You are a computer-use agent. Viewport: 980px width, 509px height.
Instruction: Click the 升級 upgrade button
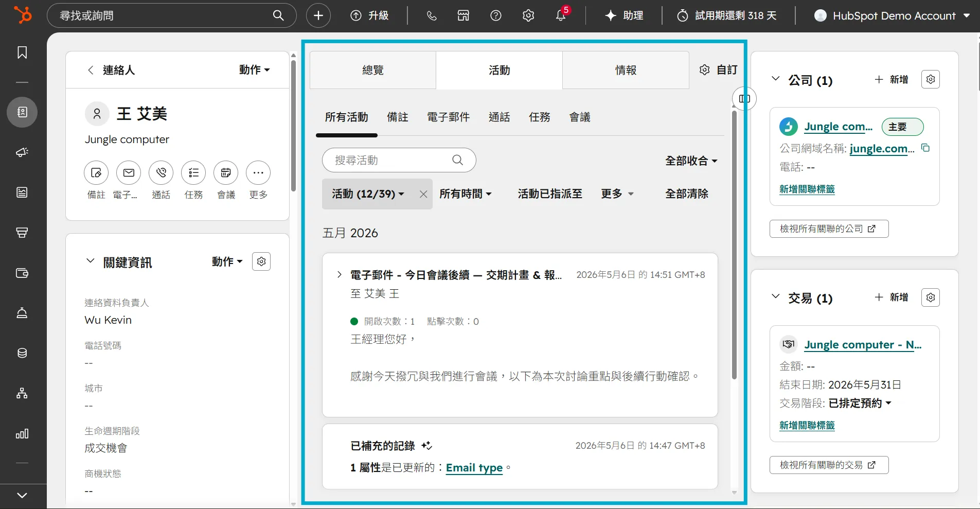369,15
